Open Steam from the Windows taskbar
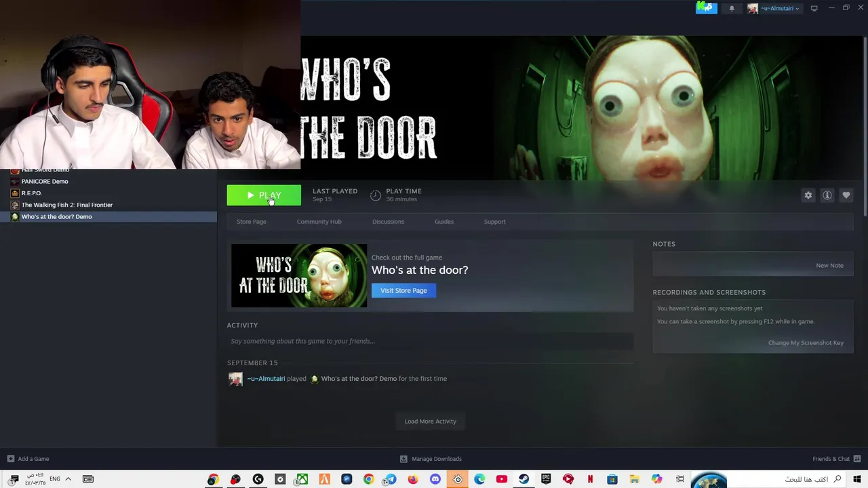This screenshot has height=488, width=868. 524,479
